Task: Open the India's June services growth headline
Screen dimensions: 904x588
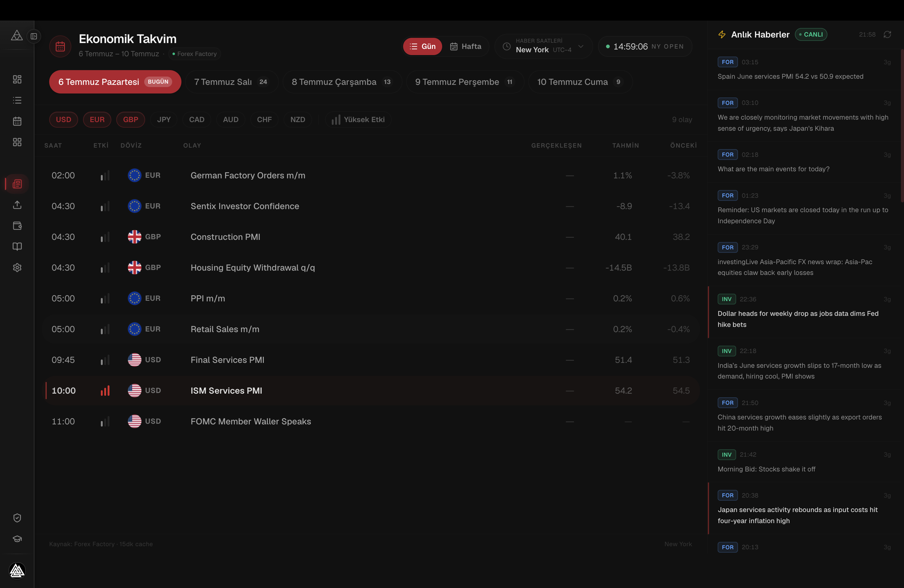Action: click(x=804, y=364)
